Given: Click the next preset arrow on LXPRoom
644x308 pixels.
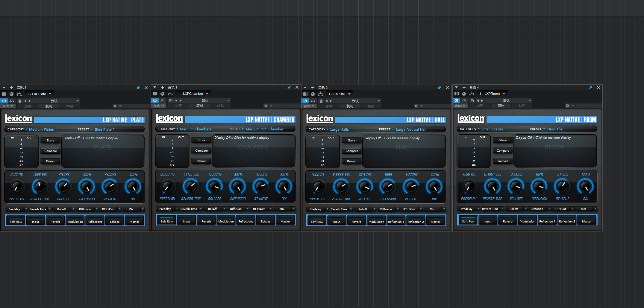Looking at the screenshot, I should tap(482, 101).
